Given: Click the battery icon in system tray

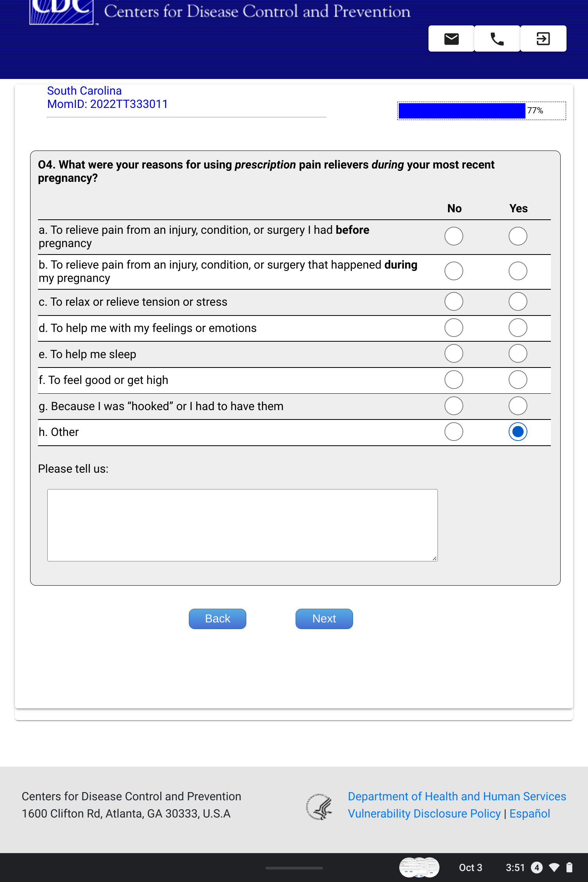Looking at the screenshot, I should click(x=570, y=868).
